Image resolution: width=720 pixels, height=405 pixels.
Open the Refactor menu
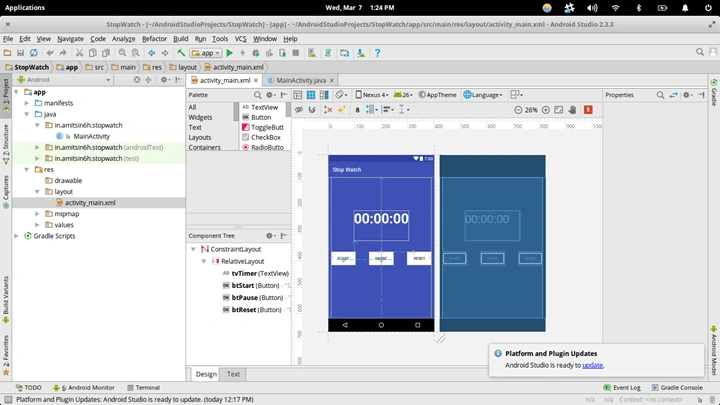pyautogui.click(x=154, y=39)
